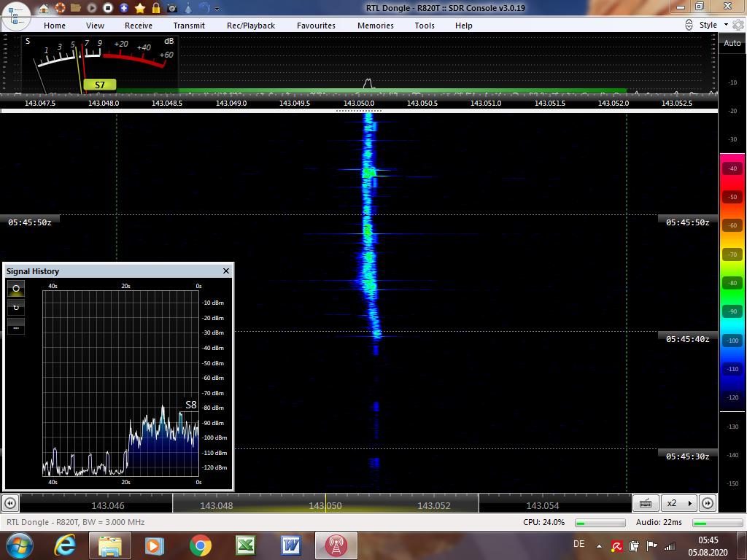Click the ribbon expand/collapse arrows icon
The height and width of the screenshot is (560, 747).
click(x=689, y=25)
